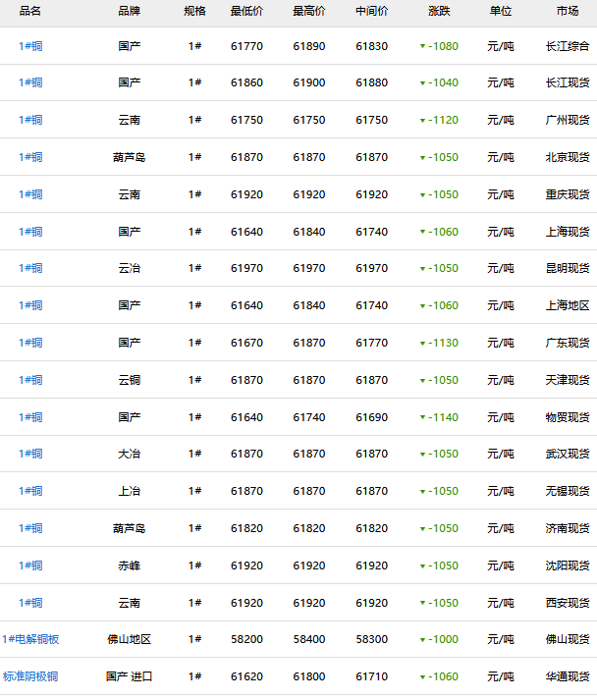
Task: Click the 品名 column header
Action: [30, 11]
